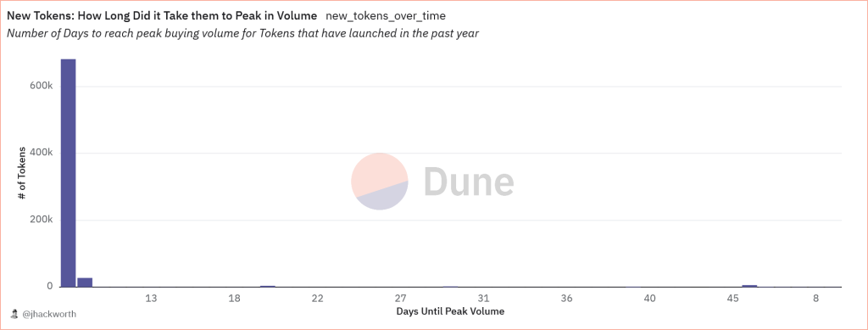The image size is (868, 330).
Task: Click the 600k y-axis label
Action: (x=41, y=87)
